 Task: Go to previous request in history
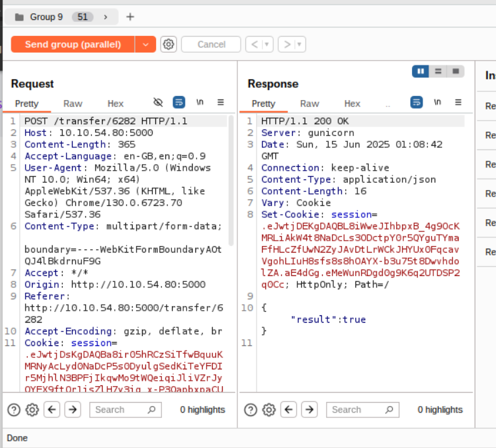click(254, 44)
